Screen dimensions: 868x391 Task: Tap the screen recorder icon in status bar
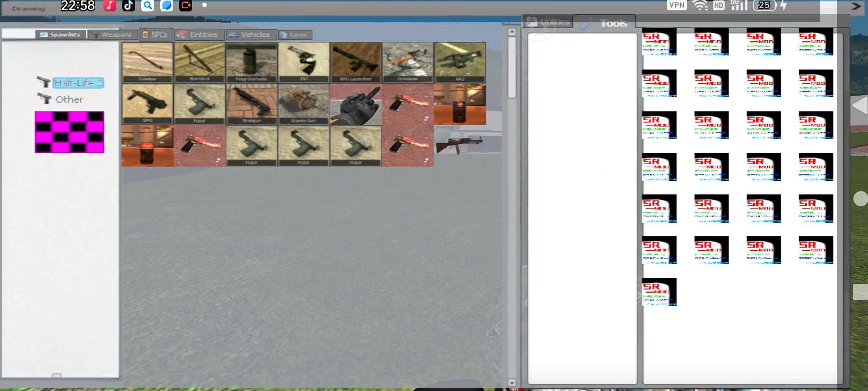point(186,6)
